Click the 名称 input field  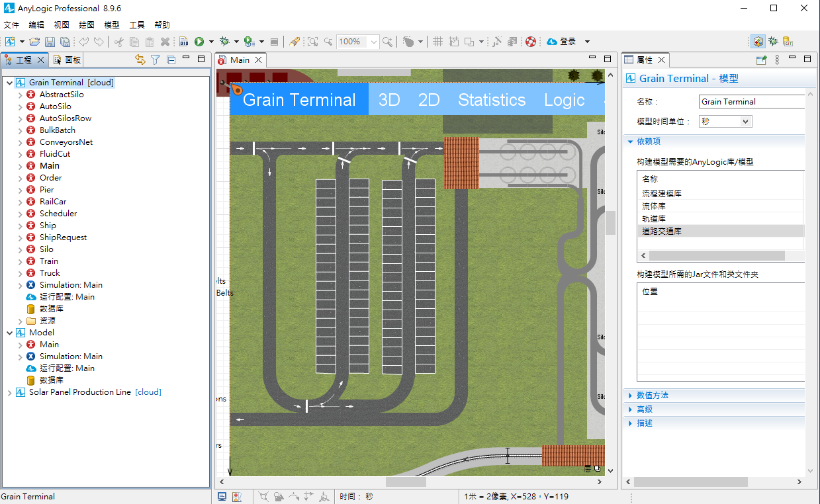coord(752,102)
